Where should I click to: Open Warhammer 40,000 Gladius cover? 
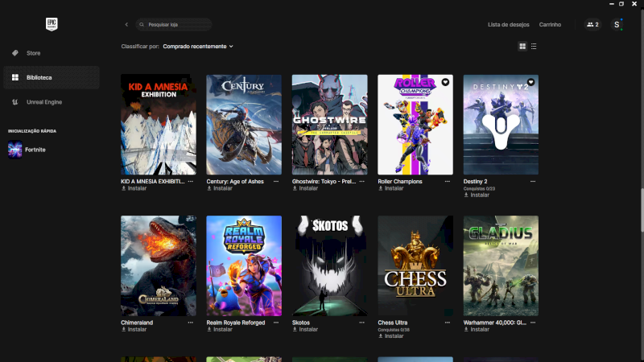[501, 266]
